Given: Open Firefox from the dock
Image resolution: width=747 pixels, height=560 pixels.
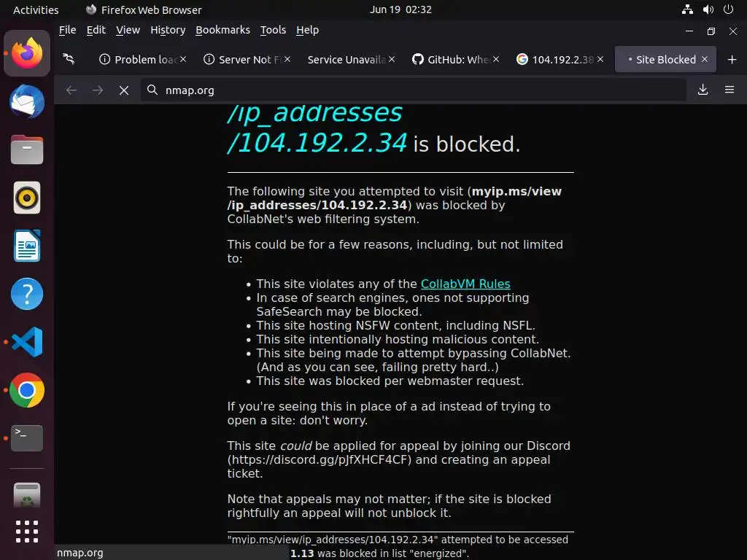Looking at the screenshot, I should click(27, 53).
